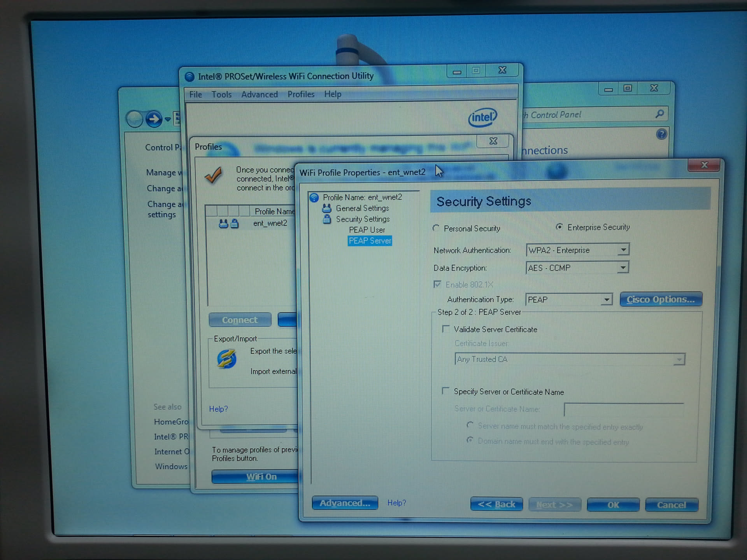Click the Back button
Viewport: 747px width, 560px height.
(x=496, y=505)
